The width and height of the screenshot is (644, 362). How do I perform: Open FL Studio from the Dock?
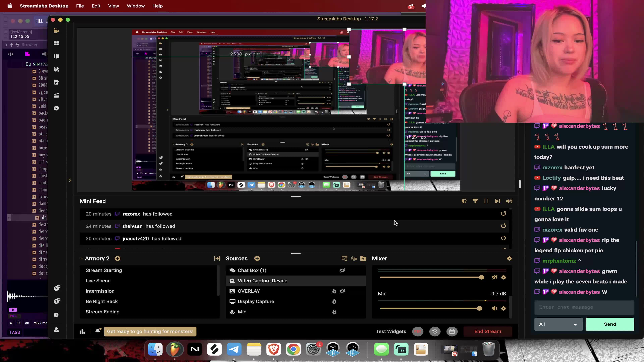(175, 349)
